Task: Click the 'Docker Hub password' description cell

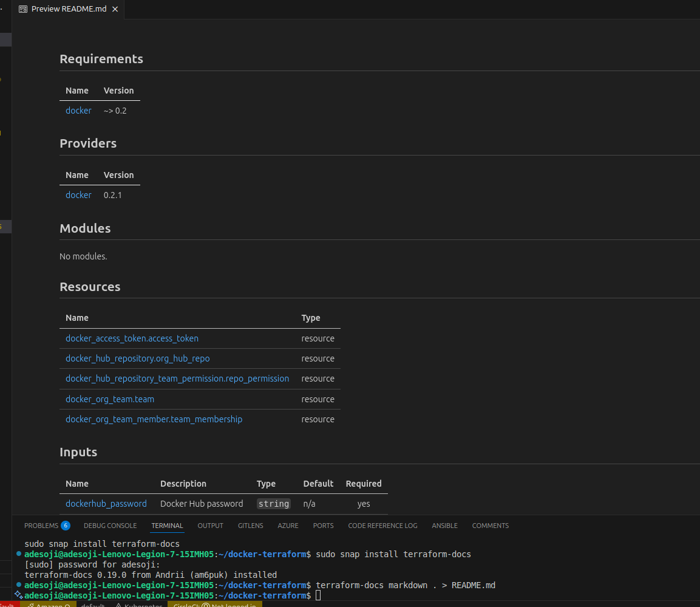Action: (x=202, y=503)
